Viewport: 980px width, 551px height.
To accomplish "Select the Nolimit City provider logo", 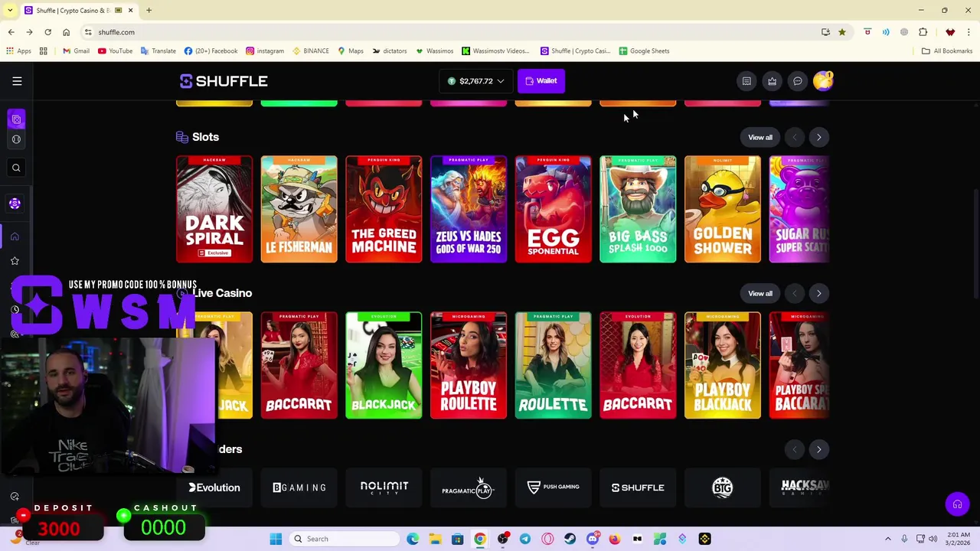I will (x=384, y=487).
